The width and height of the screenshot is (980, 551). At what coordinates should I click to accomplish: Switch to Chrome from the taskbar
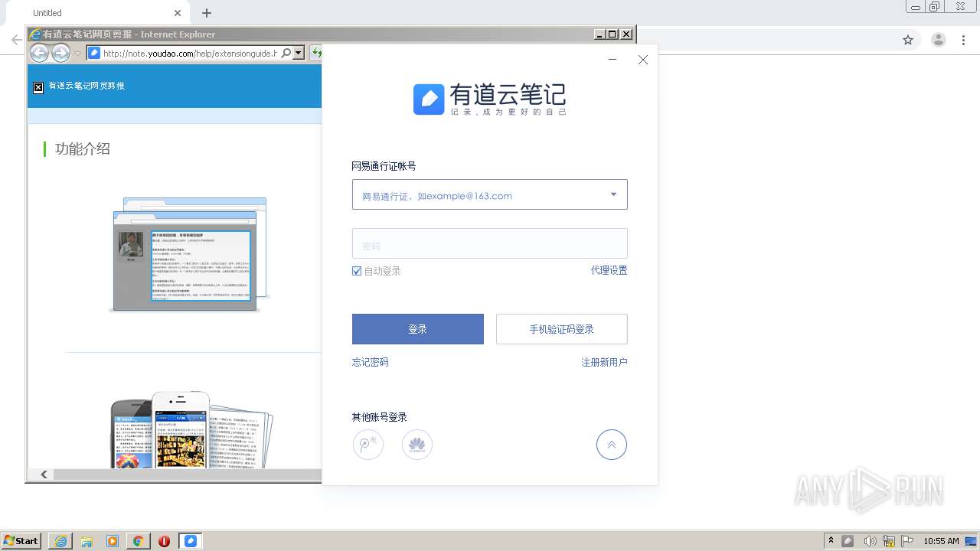[139, 541]
